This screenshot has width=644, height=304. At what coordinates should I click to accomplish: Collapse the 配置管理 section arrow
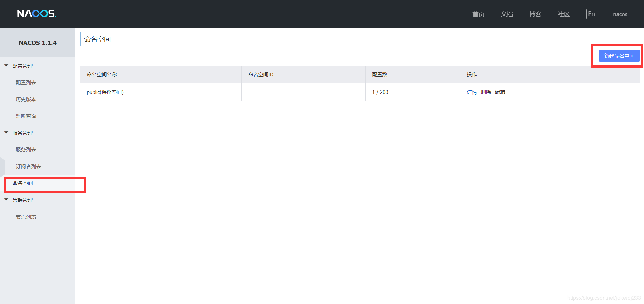[x=6, y=66]
